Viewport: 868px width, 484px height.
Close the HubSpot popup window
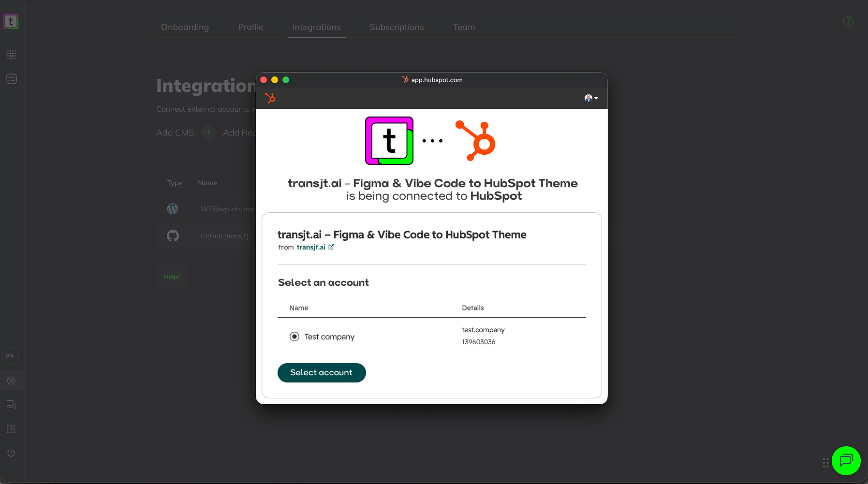(x=264, y=80)
